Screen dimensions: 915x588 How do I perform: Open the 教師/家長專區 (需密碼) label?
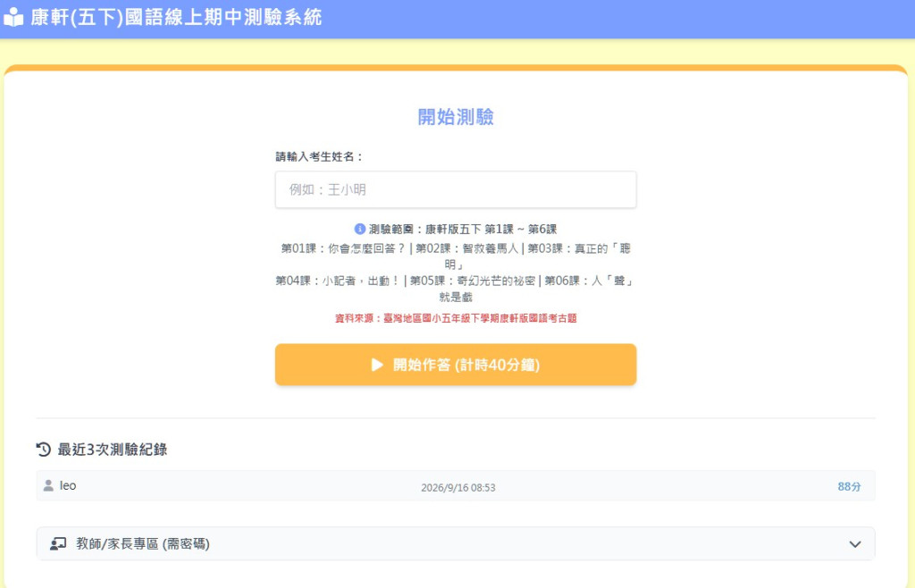click(x=142, y=543)
